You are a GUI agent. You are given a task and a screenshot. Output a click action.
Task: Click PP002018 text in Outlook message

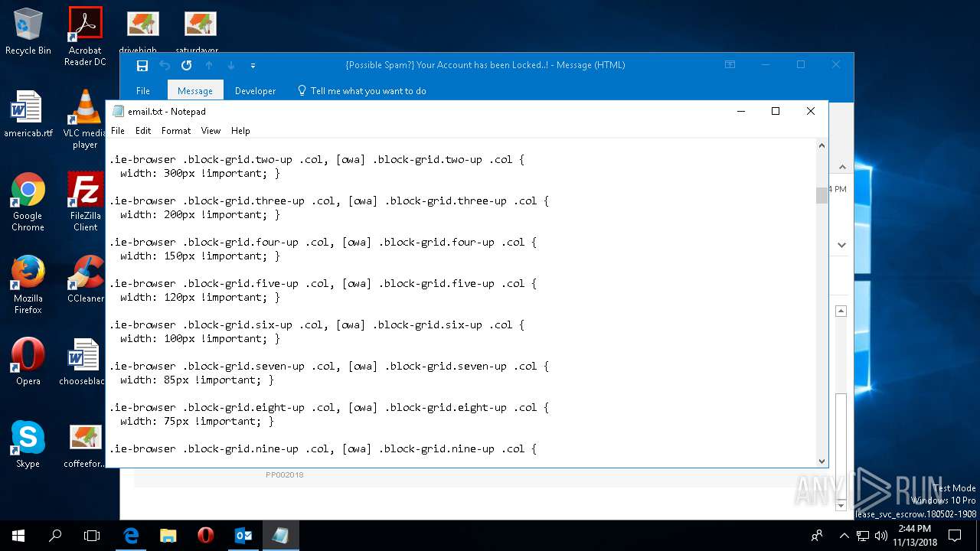[285, 474]
